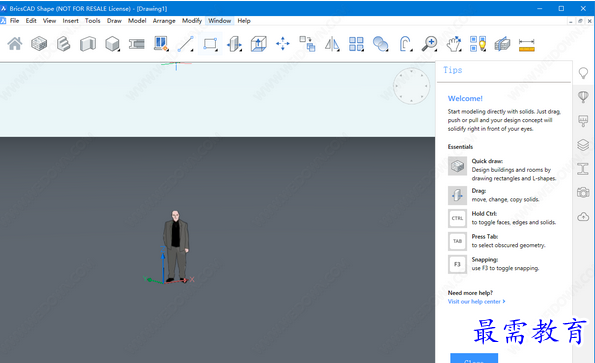Click the TAB key tip icon

(457, 241)
